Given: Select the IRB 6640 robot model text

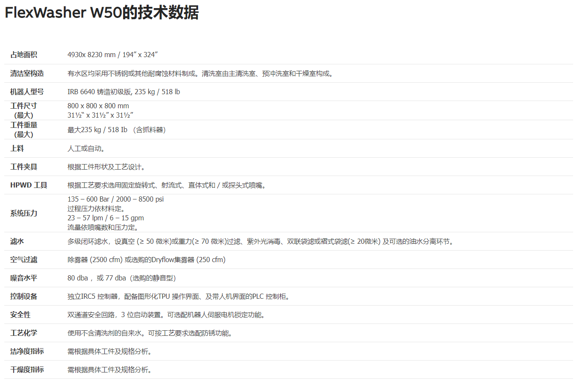Looking at the screenshot, I should [x=124, y=92].
